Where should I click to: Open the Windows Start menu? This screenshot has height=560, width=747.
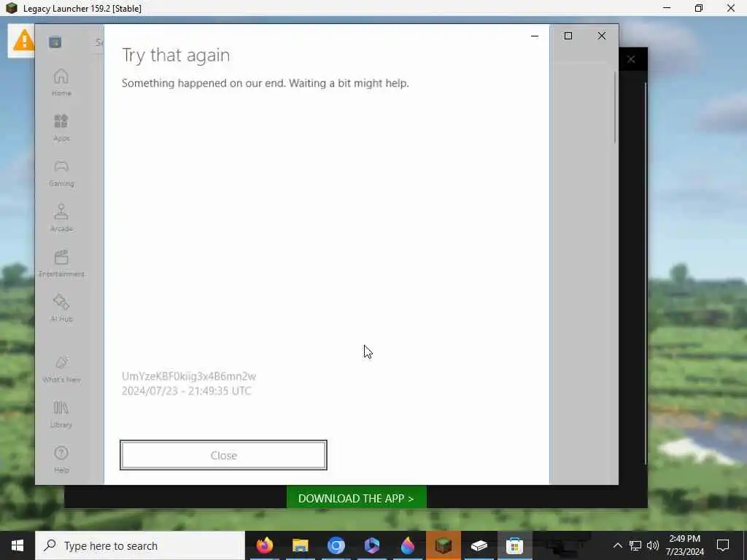coord(18,545)
